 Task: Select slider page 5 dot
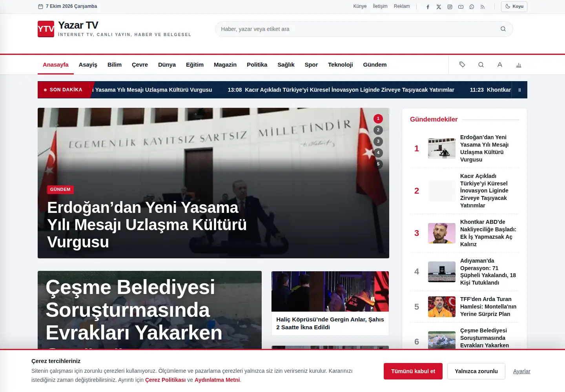(x=378, y=164)
